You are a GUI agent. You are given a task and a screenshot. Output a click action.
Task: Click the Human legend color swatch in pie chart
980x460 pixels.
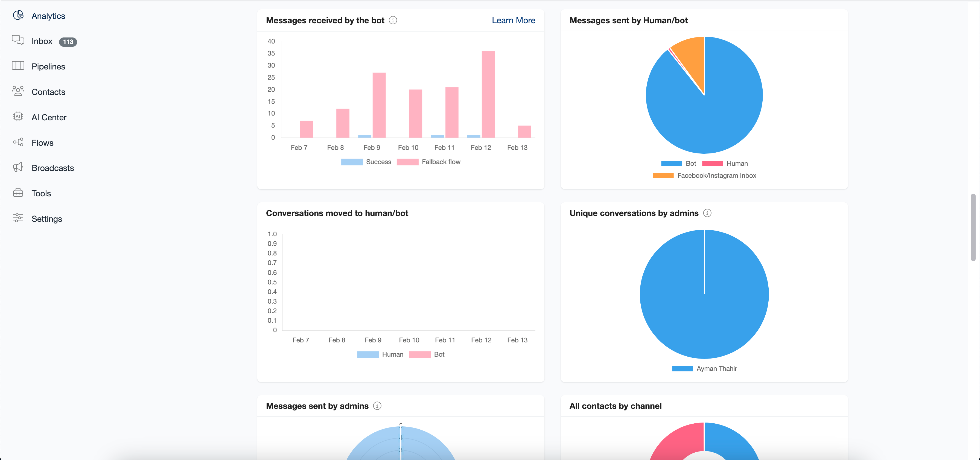click(x=712, y=164)
